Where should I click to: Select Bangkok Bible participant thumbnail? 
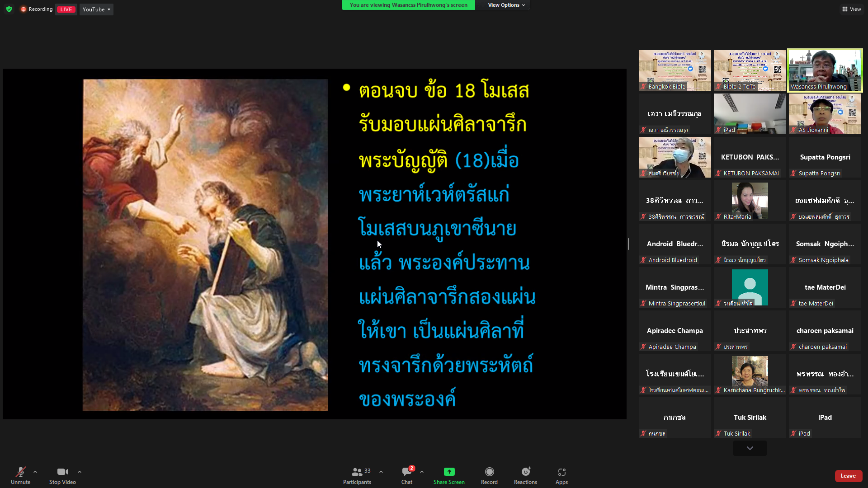[x=675, y=70]
